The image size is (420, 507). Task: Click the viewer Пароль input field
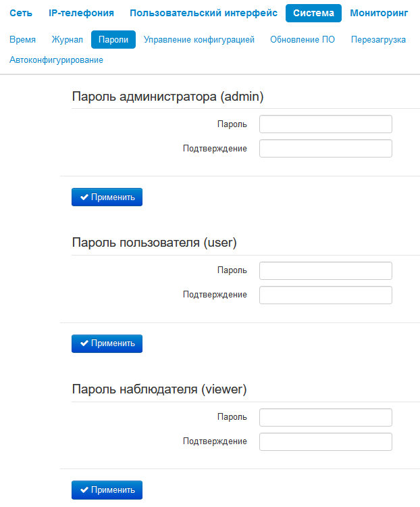click(x=325, y=417)
